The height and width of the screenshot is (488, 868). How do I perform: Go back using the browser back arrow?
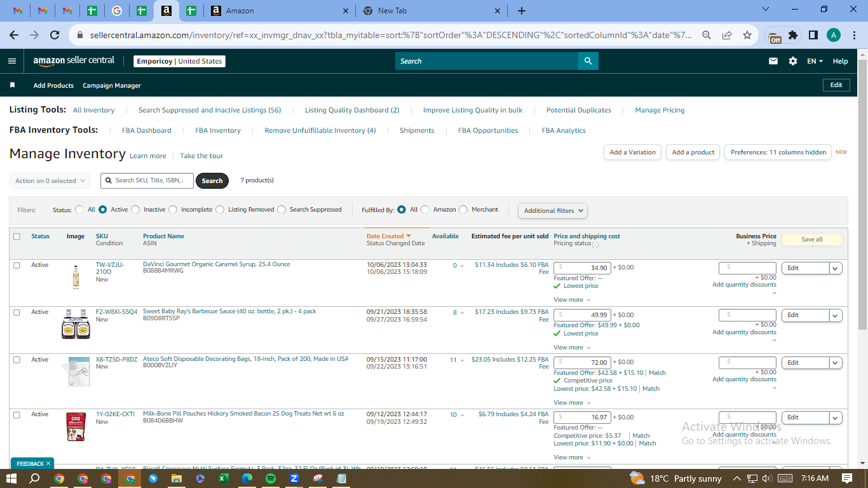coord(14,36)
